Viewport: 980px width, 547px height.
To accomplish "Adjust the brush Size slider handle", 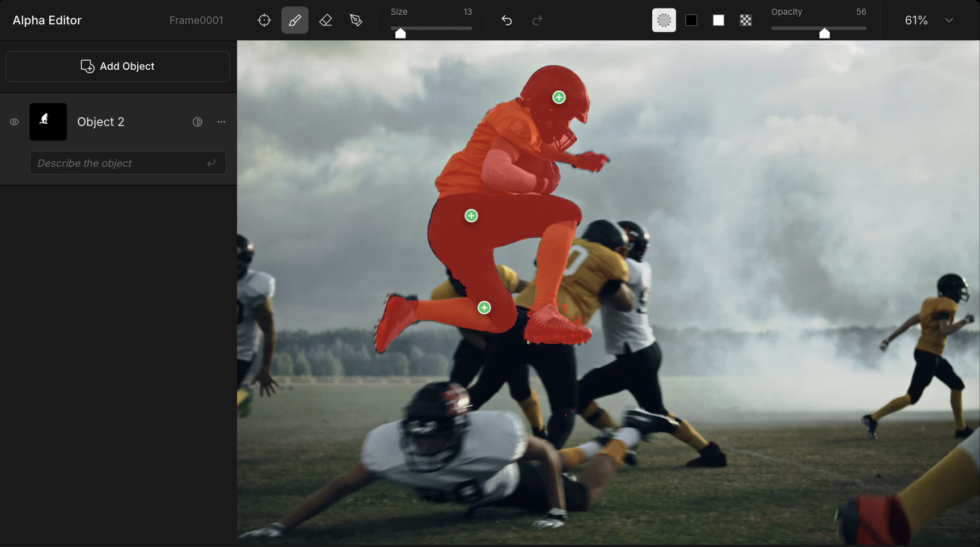I will click(x=400, y=33).
